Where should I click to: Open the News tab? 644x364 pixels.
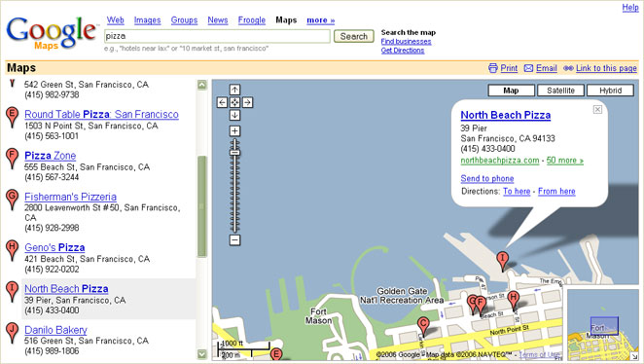(x=218, y=20)
